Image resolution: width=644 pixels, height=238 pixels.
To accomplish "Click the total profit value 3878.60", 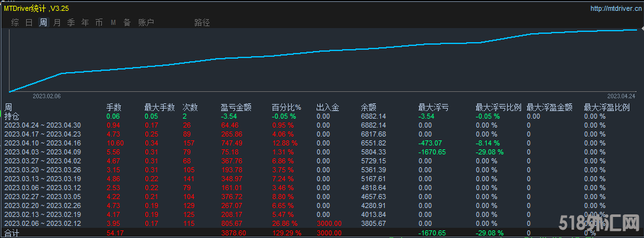I will coord(233,233).
